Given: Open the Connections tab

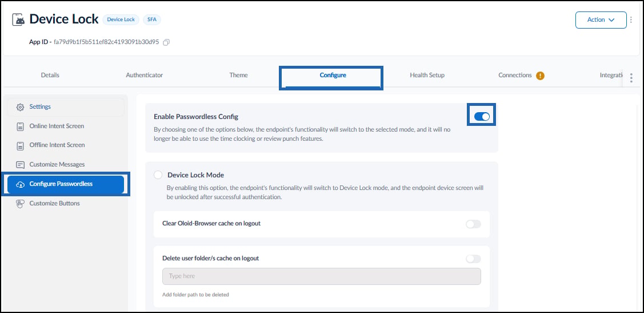Looking at the screenshot, I should click(x=515, y=76).
